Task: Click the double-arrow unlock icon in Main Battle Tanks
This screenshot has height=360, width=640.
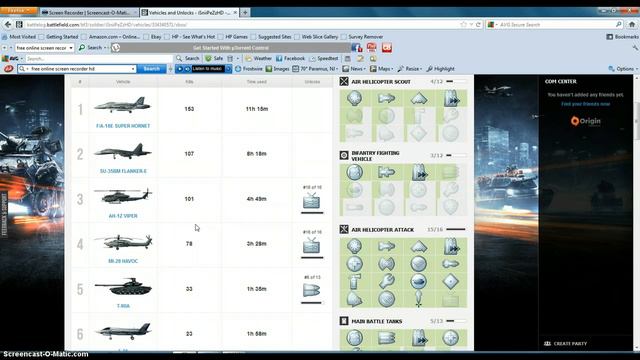Action: [419, 338]
